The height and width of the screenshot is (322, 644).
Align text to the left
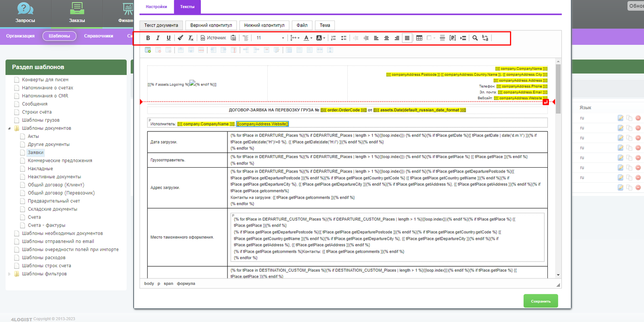376,38
